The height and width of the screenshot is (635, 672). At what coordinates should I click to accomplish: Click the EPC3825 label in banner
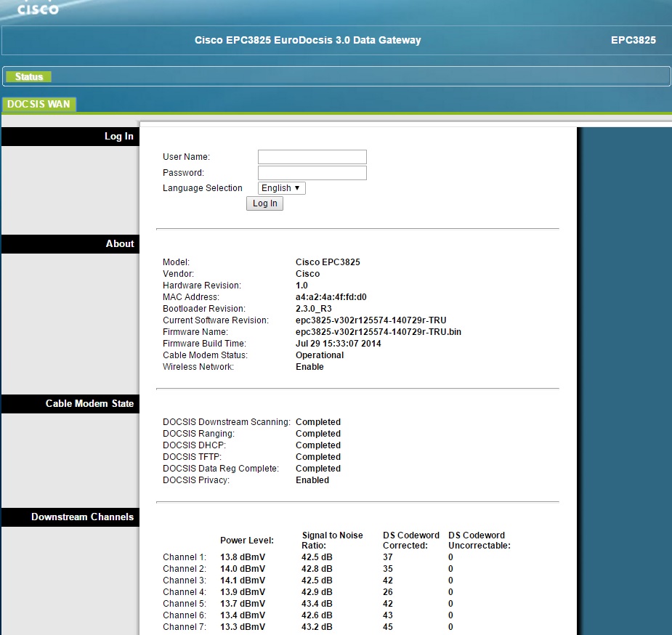click(633, 40)
